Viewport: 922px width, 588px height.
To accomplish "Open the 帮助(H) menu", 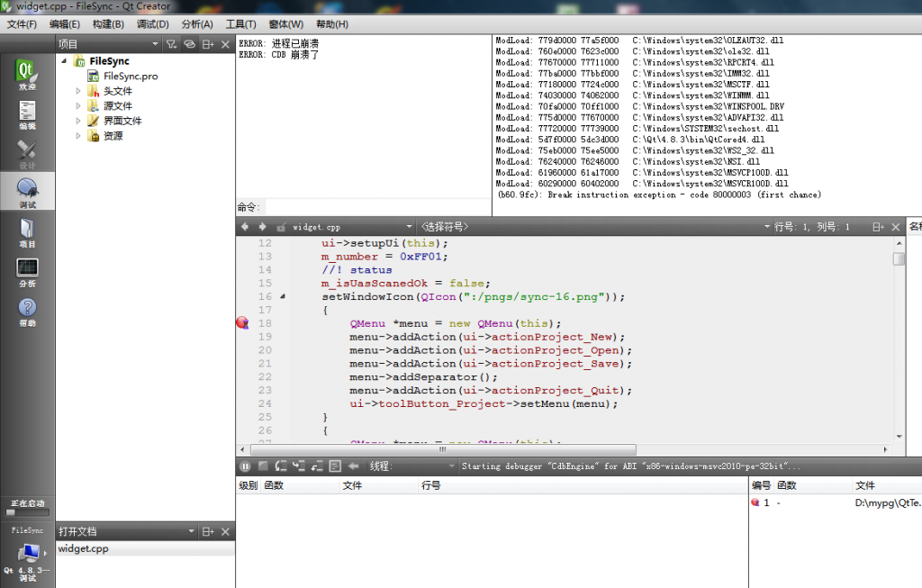I will 332,24.
